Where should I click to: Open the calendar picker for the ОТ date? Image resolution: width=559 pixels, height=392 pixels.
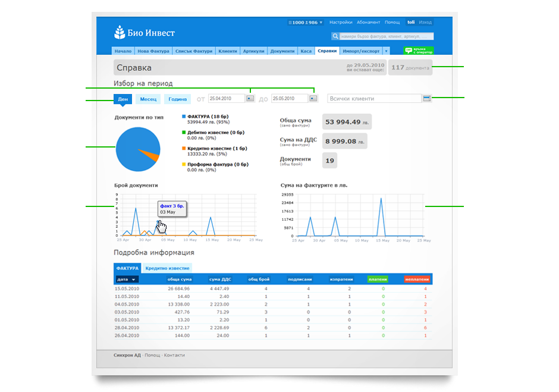250,99
